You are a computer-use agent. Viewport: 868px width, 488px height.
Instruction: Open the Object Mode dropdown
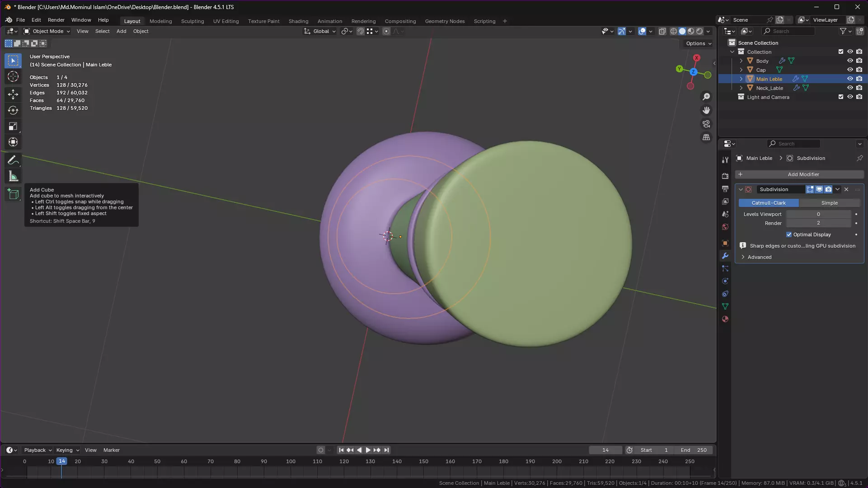[x=47, y=31]
